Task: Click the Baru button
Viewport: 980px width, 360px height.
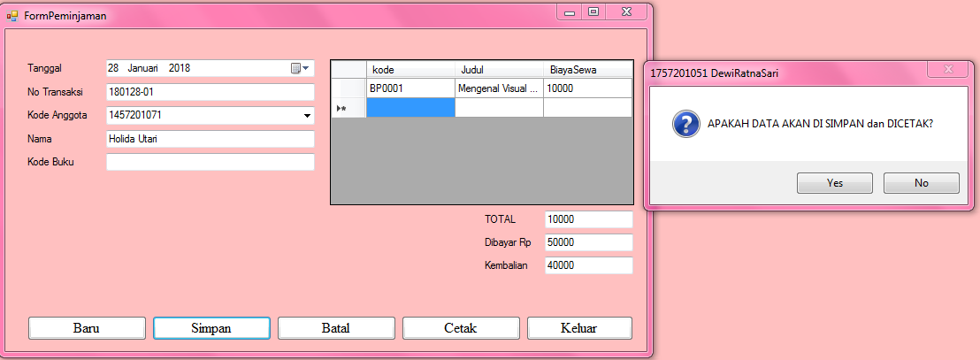Action: (87, 328)
